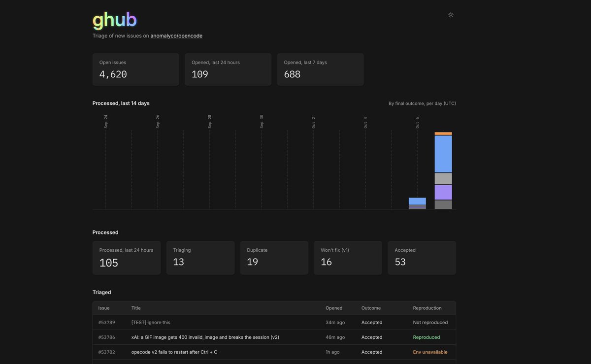This screenshot has width=591, height=364.
Task: Click the '[TEST] ignore this' title
Action: pos(151,323)
